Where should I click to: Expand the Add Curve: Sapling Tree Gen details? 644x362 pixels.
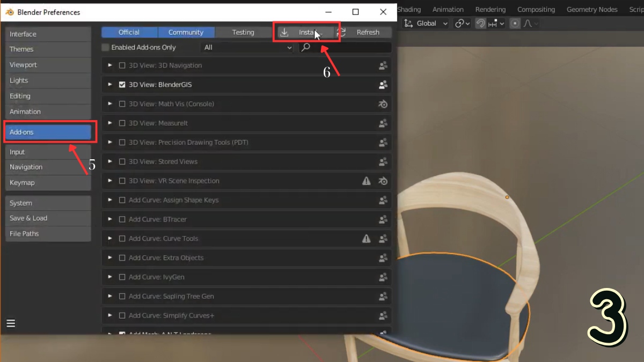click(110, 296)
